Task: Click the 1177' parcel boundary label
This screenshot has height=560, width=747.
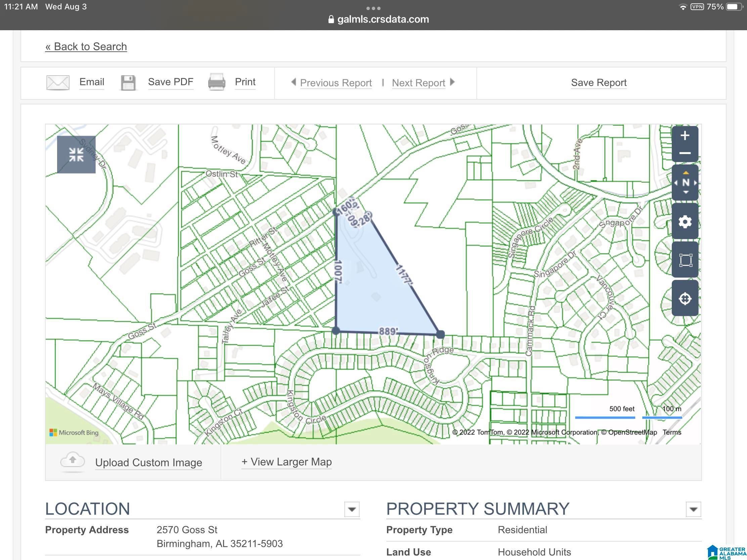Action: (404, 275)
